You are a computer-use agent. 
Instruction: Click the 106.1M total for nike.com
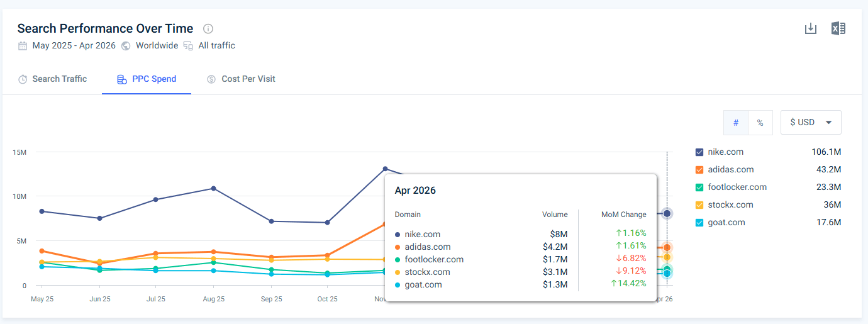[x=826, y=152]
